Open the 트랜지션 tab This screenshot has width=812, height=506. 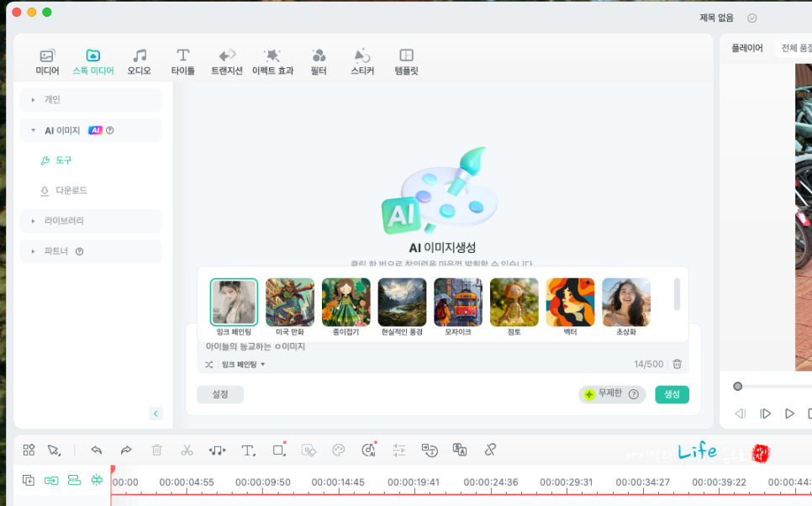tap(227, 61)
